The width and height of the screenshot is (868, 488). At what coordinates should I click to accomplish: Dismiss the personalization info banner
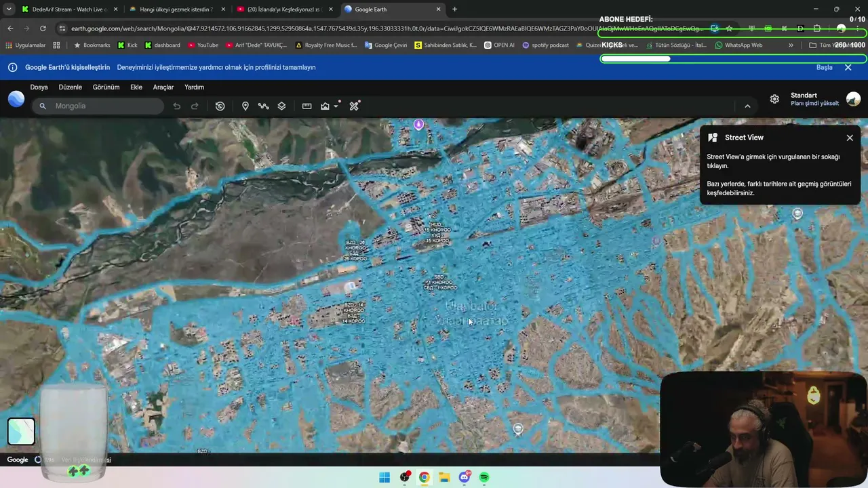[x=848, y=67]
